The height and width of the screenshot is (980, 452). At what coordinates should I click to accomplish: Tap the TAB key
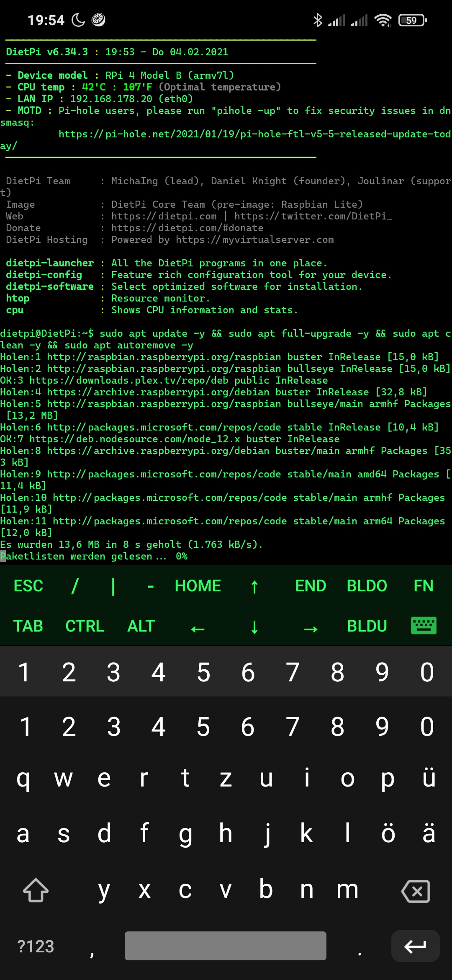(28, 626)
